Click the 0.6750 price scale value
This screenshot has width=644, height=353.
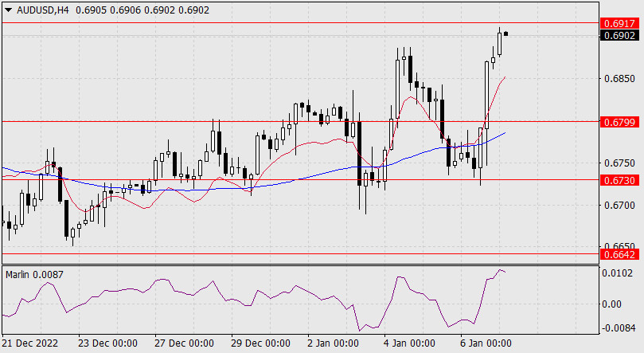[619, 163]
